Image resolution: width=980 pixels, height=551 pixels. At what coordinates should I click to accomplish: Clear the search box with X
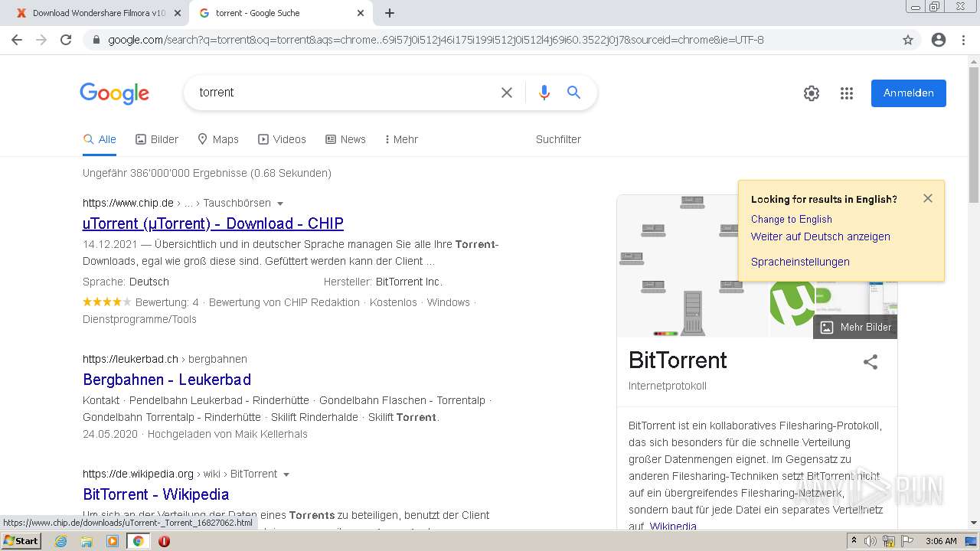[507, 93]
